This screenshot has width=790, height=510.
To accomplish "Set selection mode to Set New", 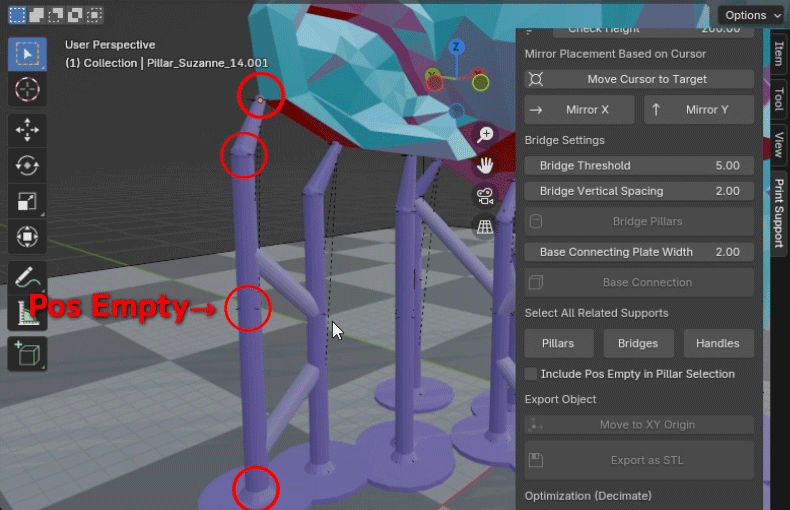I will pyautogui.click(x=17, y=15).
